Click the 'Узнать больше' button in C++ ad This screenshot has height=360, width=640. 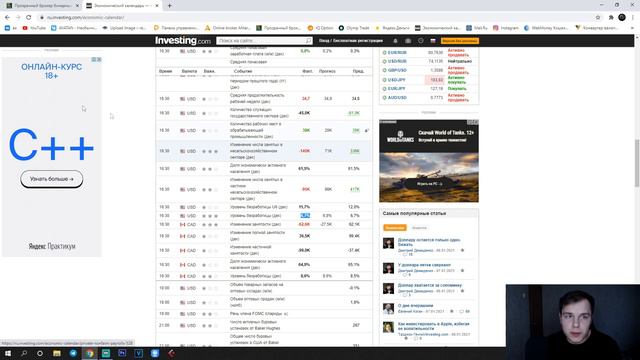(52, 179)
